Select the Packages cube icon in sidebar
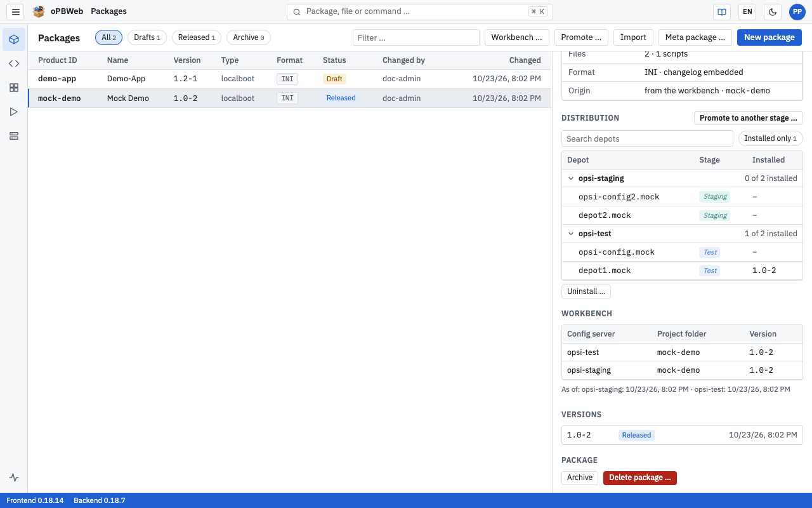 [14, 39]
